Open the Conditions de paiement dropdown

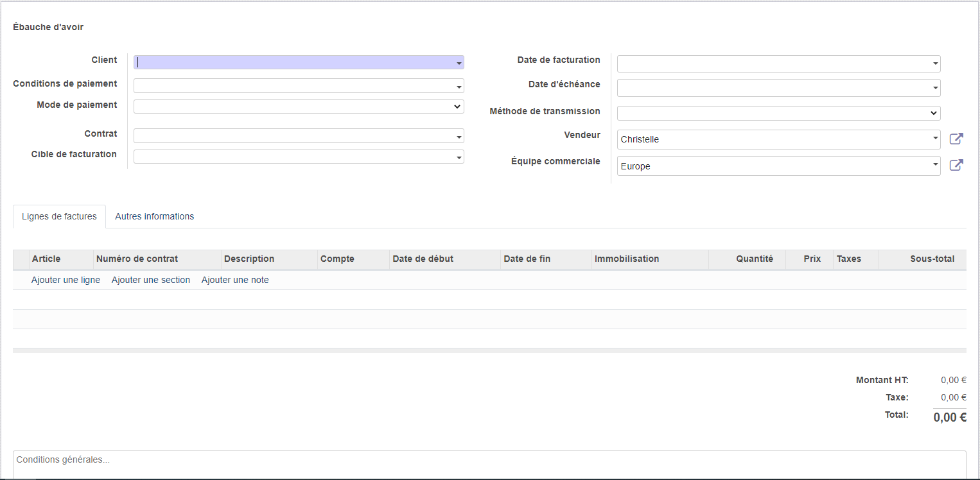[x=459, y=86]
